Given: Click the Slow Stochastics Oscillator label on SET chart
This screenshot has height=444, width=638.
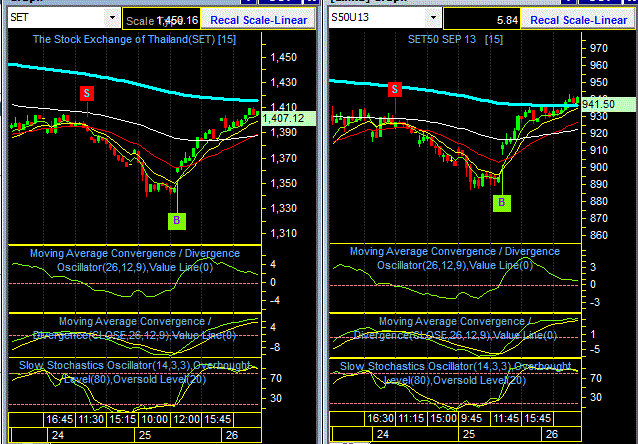Looking at the screenshot, I should (134, 372).
